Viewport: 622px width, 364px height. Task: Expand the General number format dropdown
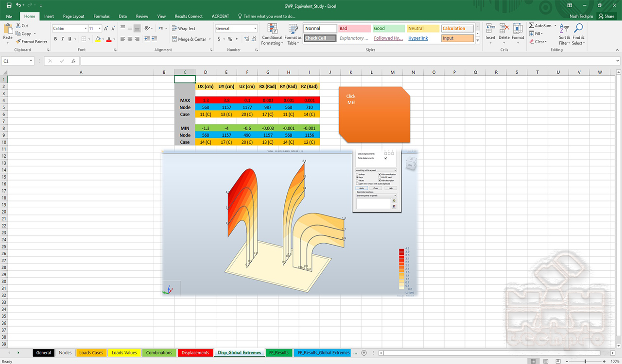point(255,29)
